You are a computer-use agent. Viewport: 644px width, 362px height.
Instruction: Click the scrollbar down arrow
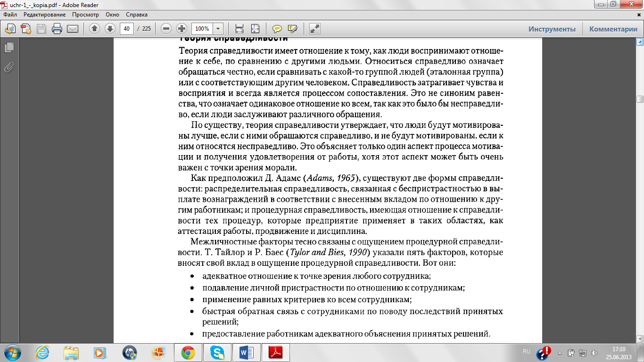tap(640, 338)
